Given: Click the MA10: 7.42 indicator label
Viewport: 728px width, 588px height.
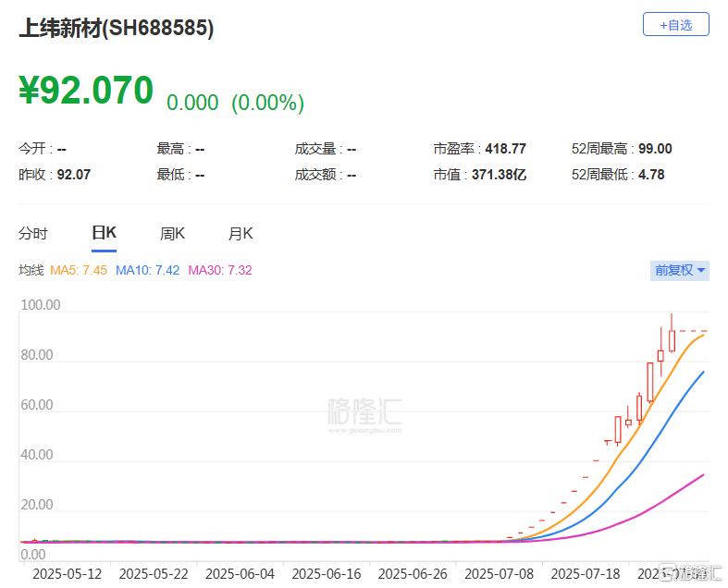Looking at the screenshot, I should tap(148, 270).
